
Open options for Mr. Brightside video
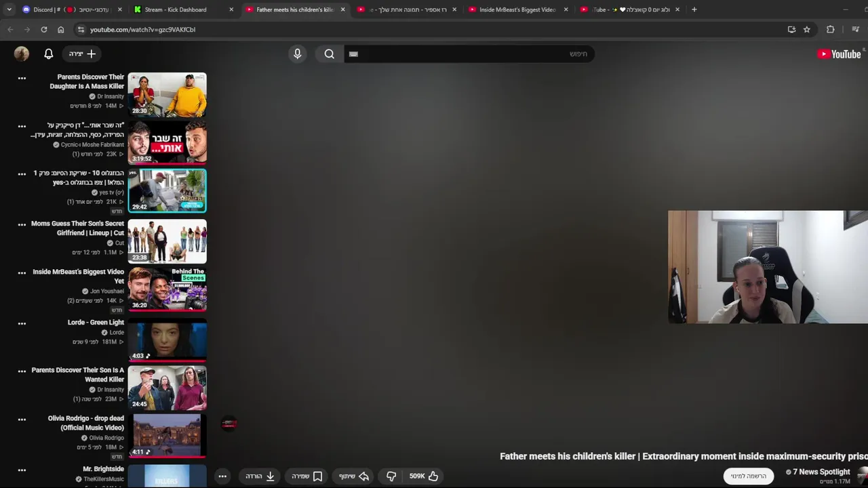tap(22, 470)
